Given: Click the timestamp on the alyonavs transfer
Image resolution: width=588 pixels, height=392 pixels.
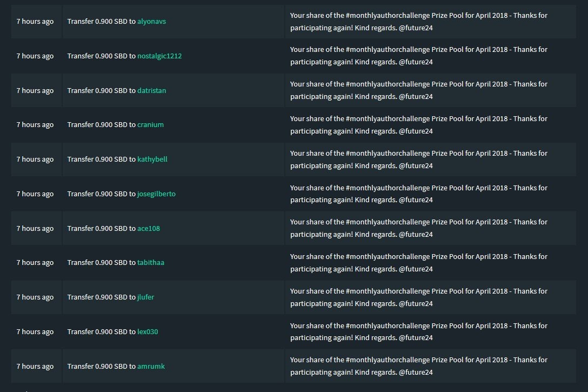Looking at the screenshot, I should (x=35, y=22).
